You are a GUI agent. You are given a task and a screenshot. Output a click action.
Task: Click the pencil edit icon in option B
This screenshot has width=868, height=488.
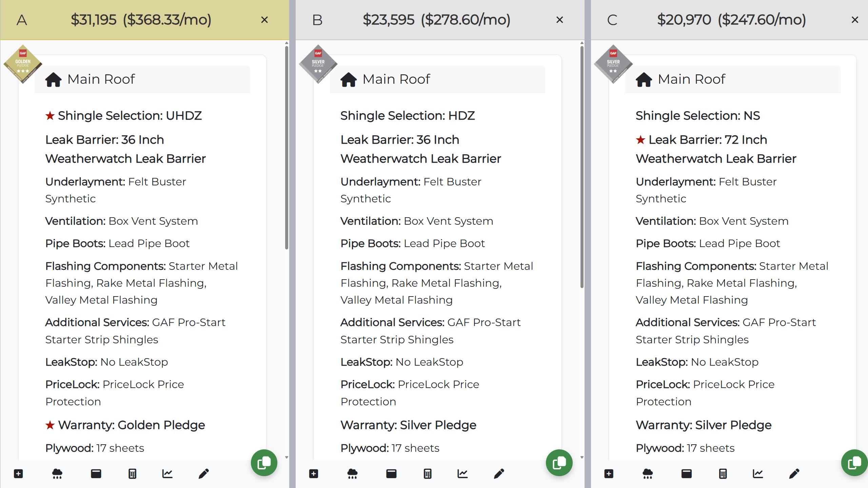(x=499, y=473)
